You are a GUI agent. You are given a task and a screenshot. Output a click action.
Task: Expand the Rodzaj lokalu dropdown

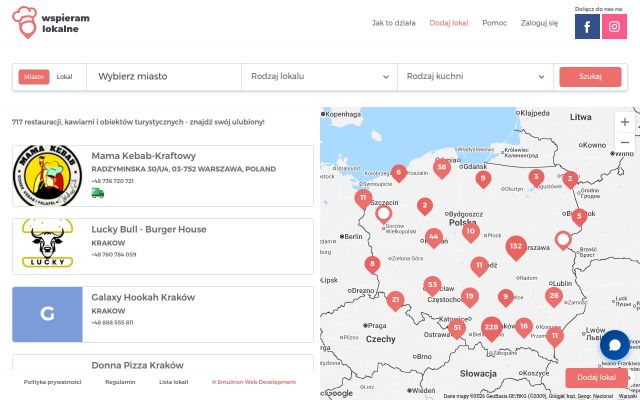coord(319,77)
